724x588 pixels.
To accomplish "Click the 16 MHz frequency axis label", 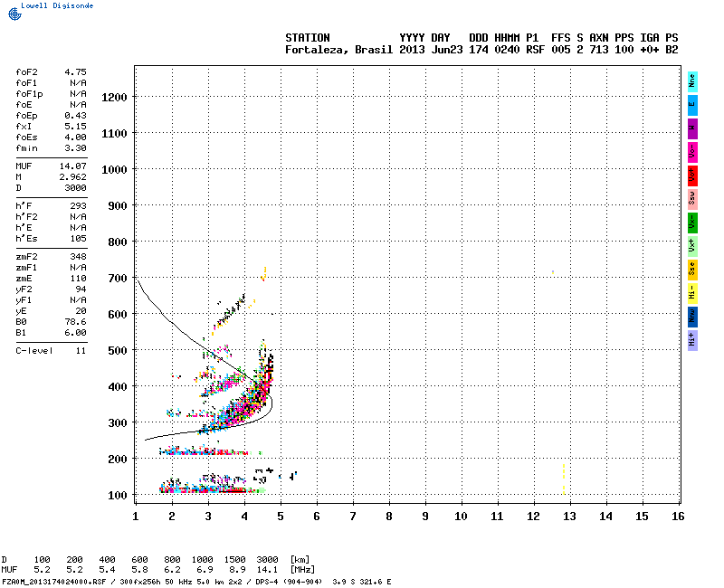I will tap(678, 517).
